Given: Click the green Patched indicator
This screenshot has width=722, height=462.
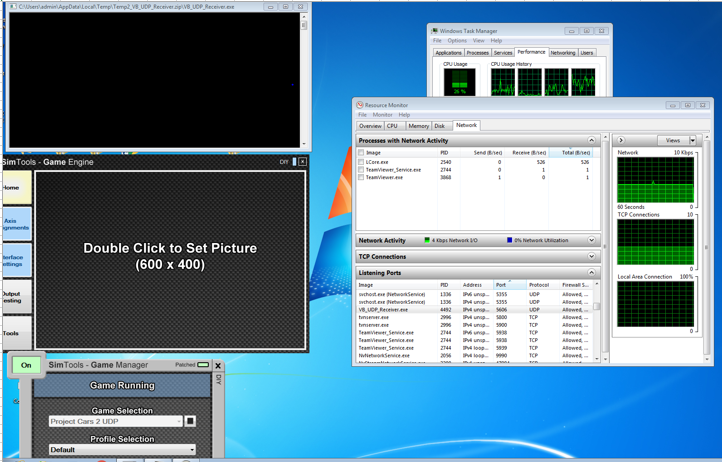Looking at the screenshot, I should pos(203,365).
